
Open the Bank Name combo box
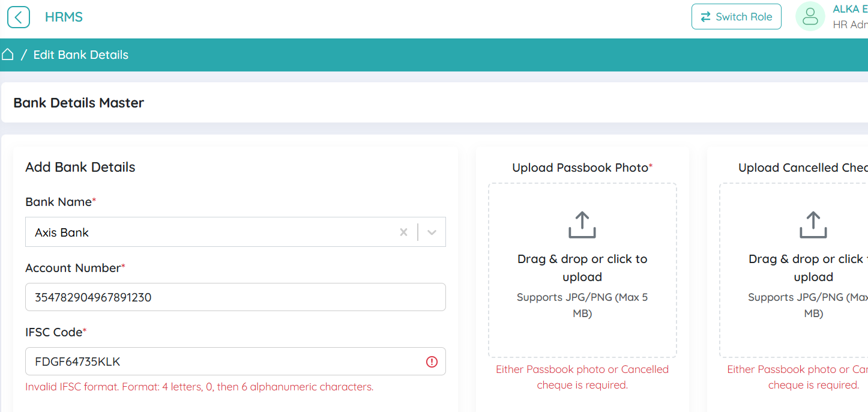pos(210,232)
